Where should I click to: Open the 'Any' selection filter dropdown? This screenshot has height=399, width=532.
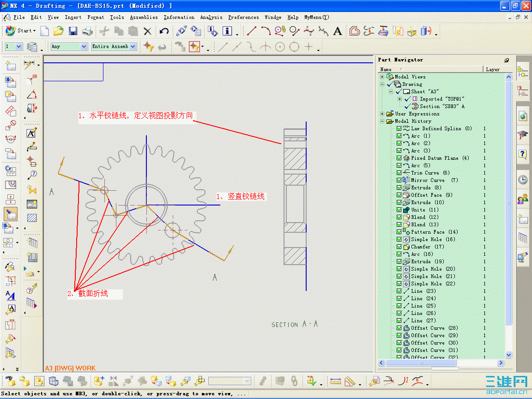point(84,47)
